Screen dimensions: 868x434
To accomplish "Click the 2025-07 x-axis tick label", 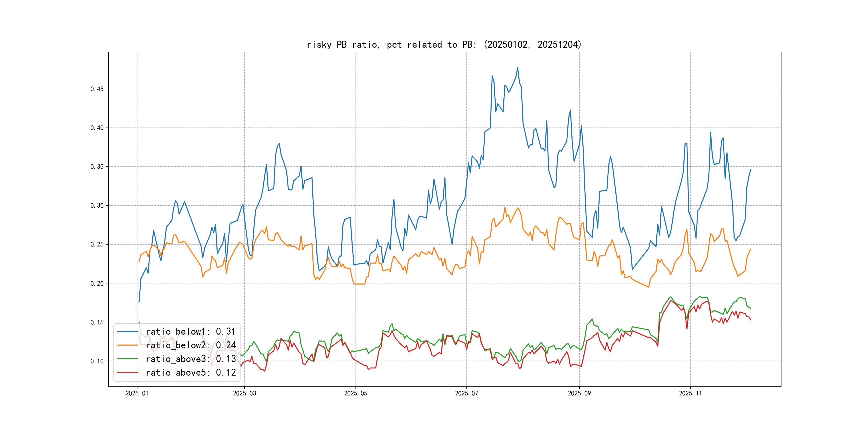I will pos(466,394).
